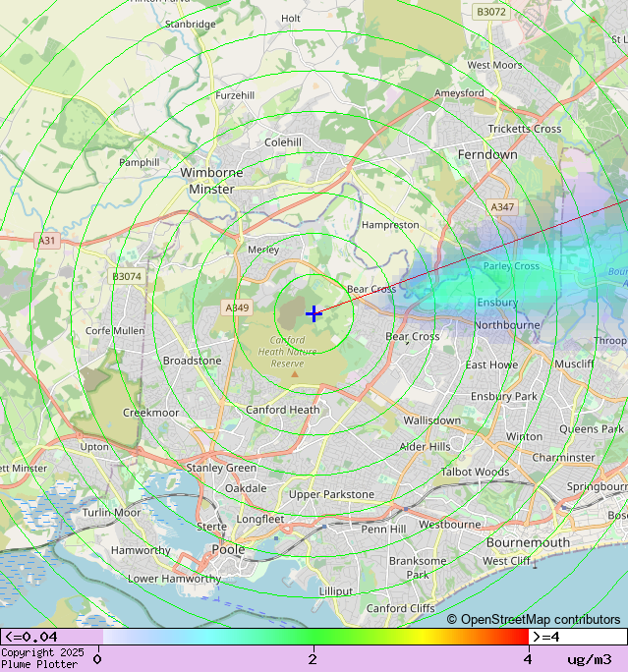Click the 'Ferndown' town label
Viewport: 628px width, 672px height.
point(487,154)
